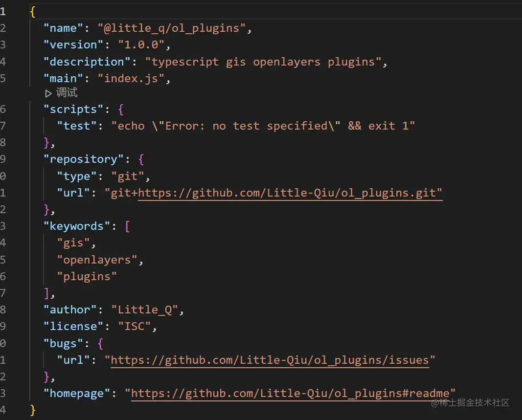The height and width of the screenshot is (420, 522).
Task: Click the "name" property key
Action: pyautogui.click(x=64, y=28)
